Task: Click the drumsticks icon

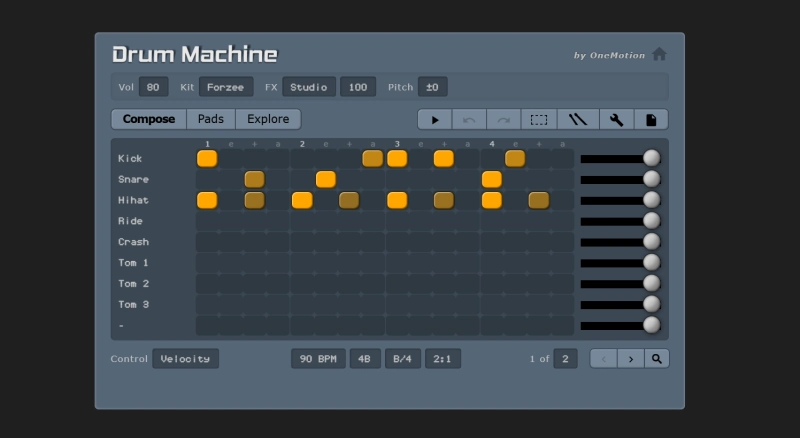Action: click(x=578, y=120)
